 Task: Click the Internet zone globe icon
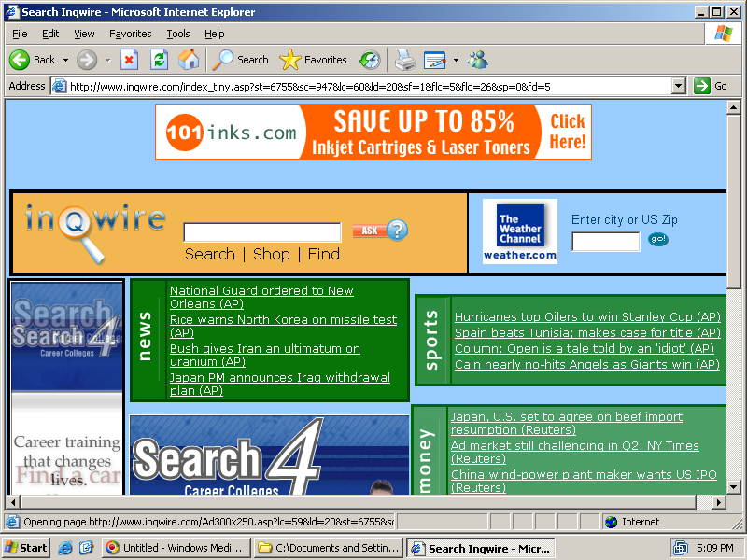point(612,522)
